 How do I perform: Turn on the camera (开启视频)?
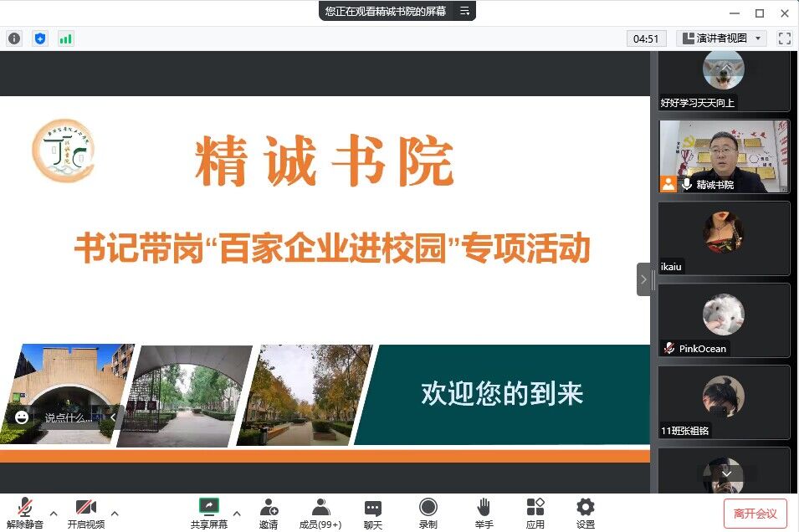(x=86, y=513)
